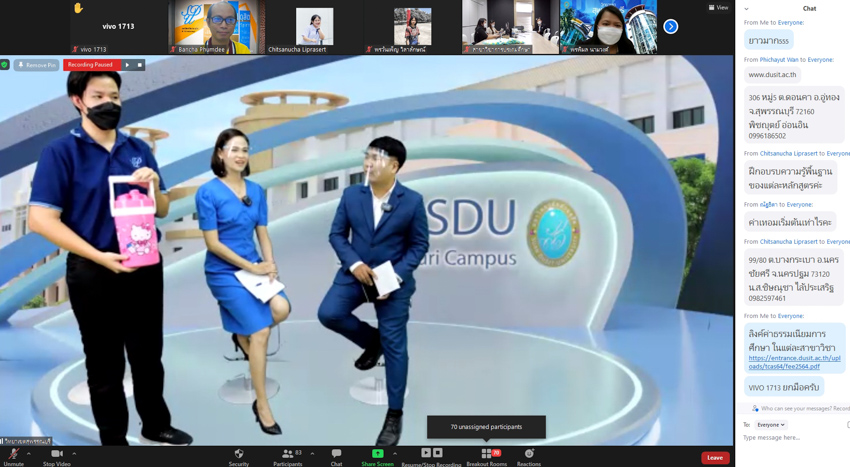Click raised hand icon on vivo 1713

tap(79, 8)
